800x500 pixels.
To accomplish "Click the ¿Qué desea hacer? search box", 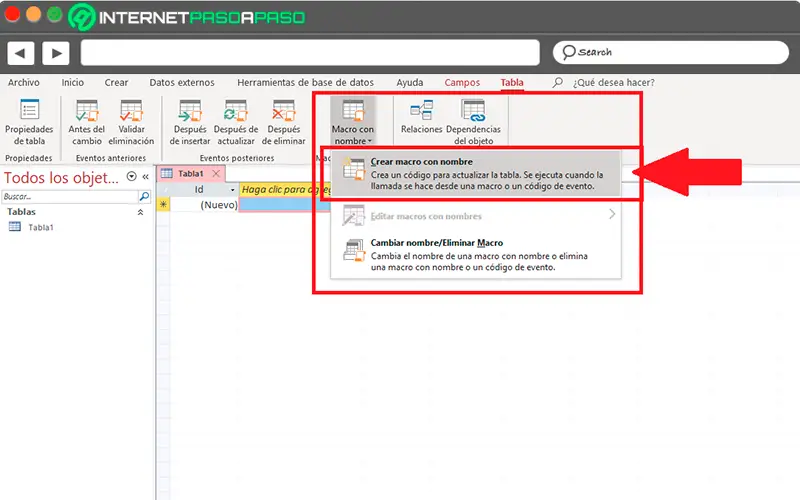I will tap(613, 82).
